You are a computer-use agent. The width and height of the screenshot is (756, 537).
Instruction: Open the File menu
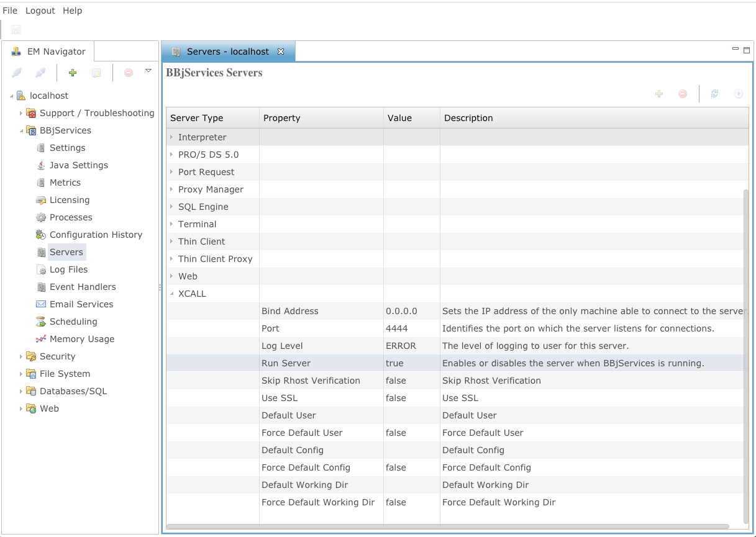(10, 11)
